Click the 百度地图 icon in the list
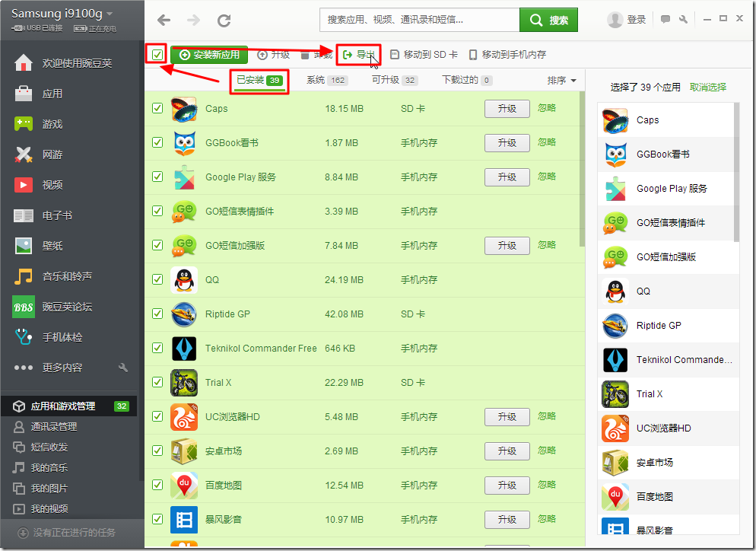 184,486
